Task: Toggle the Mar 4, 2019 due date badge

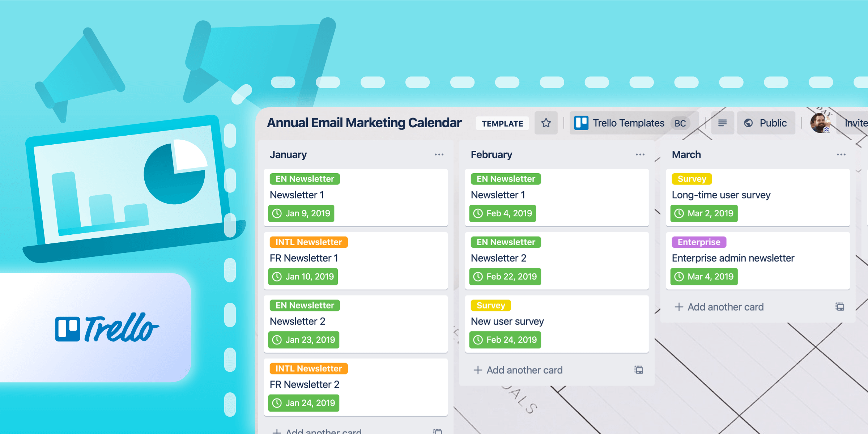Action: pyautogui.click(x=704, y=277)
